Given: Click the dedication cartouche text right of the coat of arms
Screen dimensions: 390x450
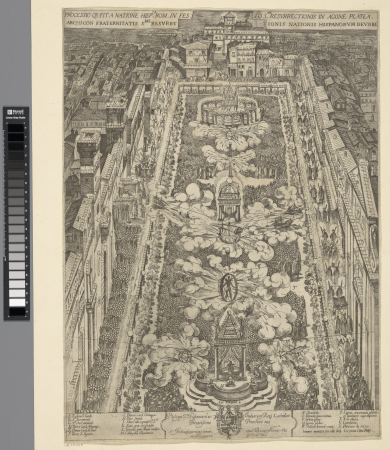Looking at the screenshot, I should point(267,424).
